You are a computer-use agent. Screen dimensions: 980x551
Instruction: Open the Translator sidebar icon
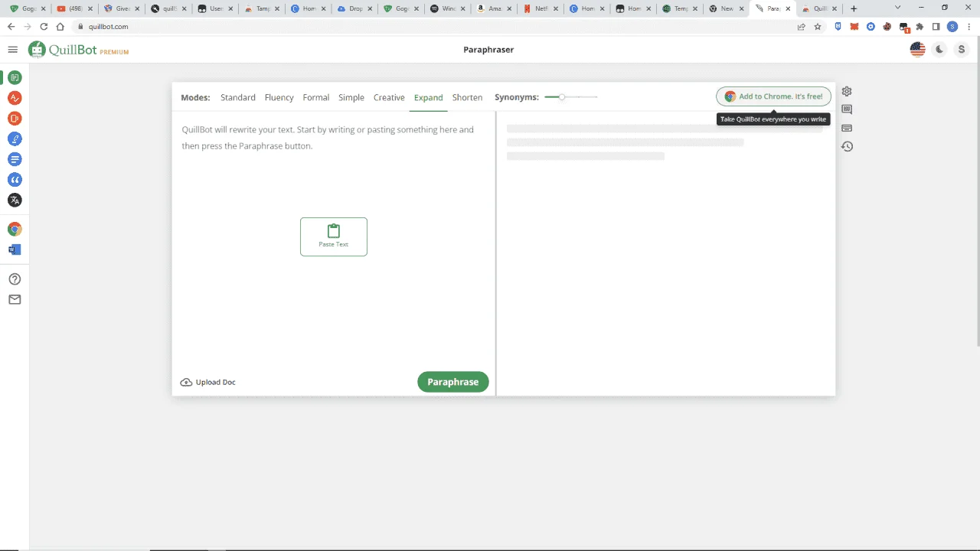[x=15, y=201]
